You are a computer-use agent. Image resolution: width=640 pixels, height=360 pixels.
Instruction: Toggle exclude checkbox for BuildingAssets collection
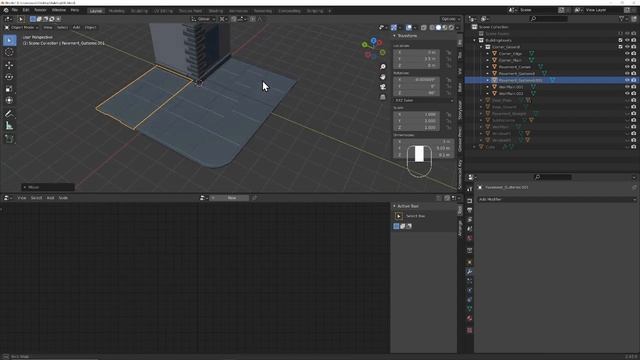(x=620, y=40)
